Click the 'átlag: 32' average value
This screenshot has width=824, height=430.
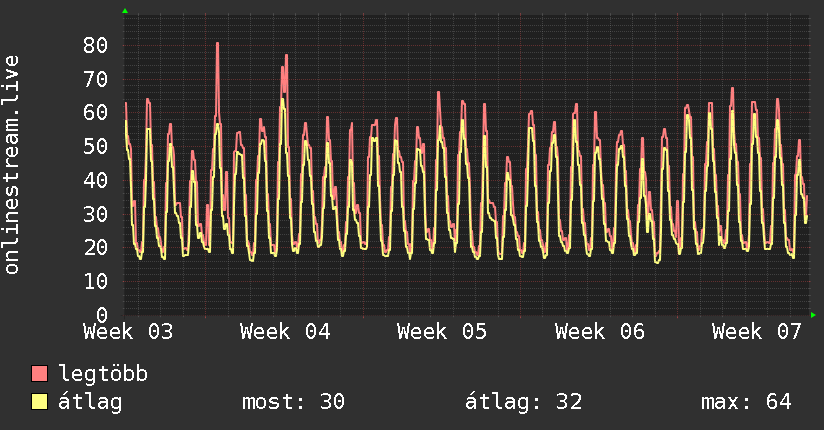523,402
